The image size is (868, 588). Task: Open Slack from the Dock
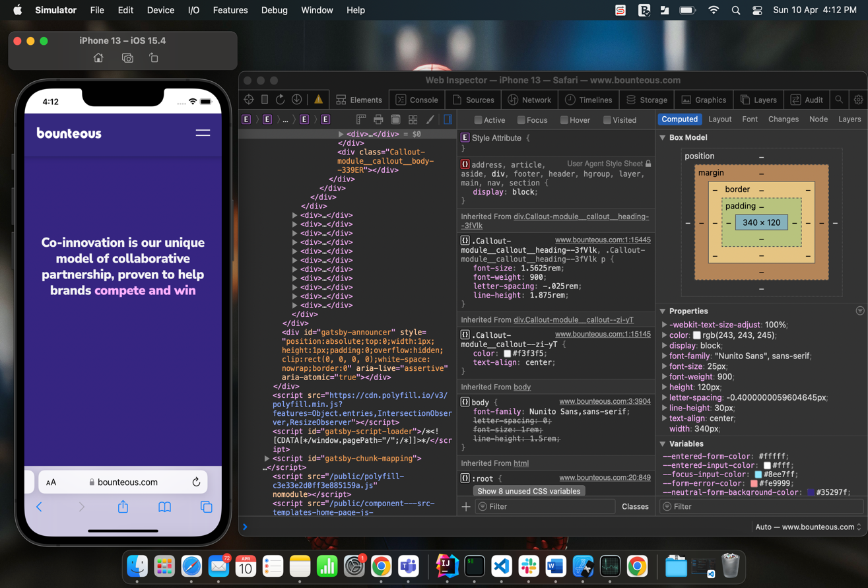click(529, 566)
